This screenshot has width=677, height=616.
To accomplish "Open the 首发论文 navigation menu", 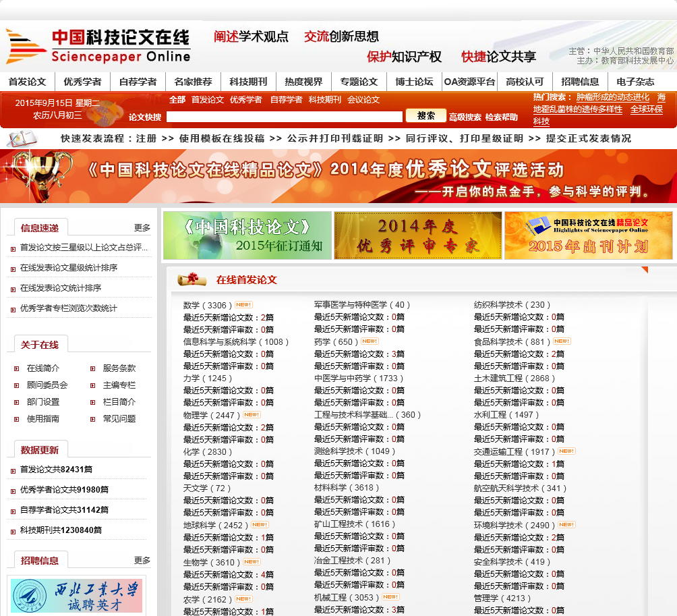I will (x=27, y=82).
